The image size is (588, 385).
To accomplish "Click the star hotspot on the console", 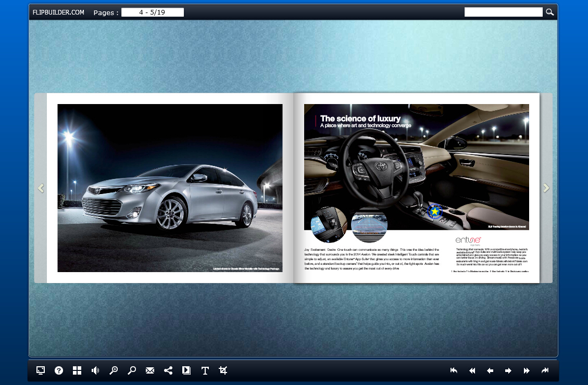I will (x=435, y=212).
